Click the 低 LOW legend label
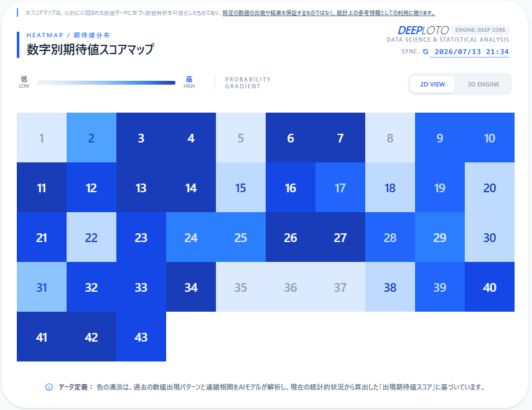Image resolution: width=532 pixels, height=410 pixels. (24, 82)
